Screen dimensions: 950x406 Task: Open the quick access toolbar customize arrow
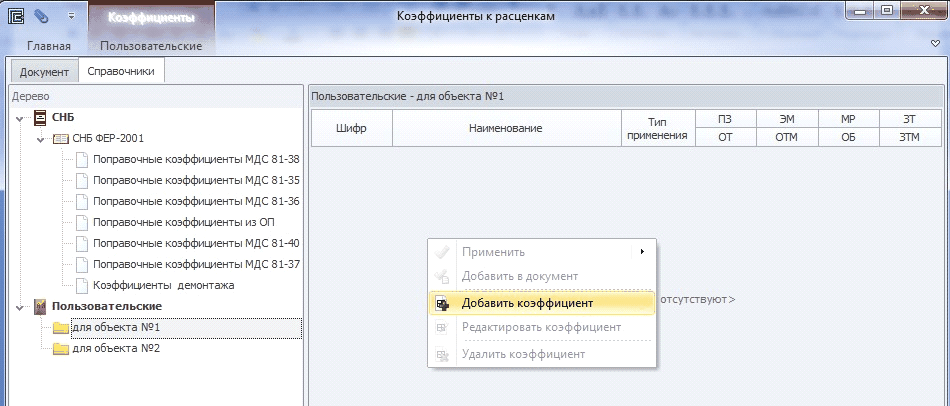point(71,16)
